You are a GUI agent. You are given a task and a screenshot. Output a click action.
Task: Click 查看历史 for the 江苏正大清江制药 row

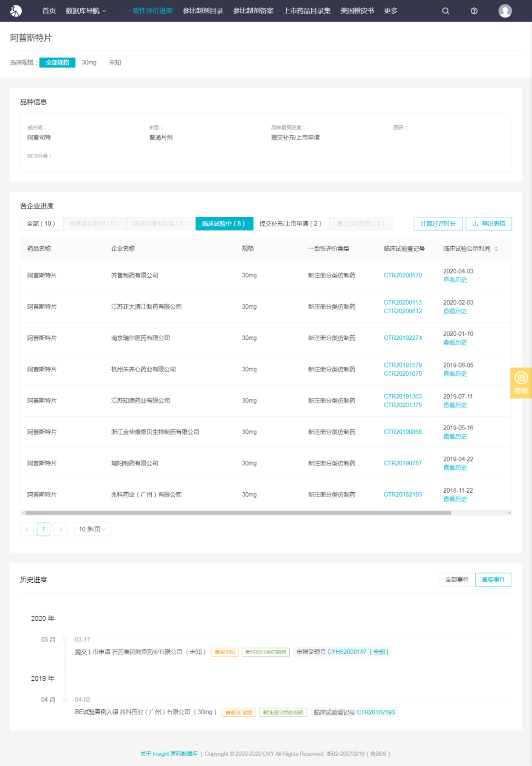point(455,311)
